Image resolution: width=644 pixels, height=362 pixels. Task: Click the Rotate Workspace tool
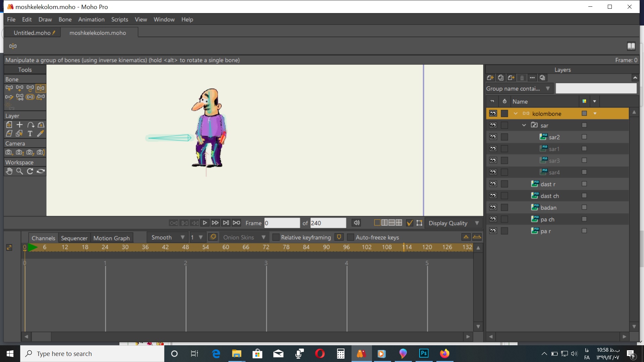point(30,171)
